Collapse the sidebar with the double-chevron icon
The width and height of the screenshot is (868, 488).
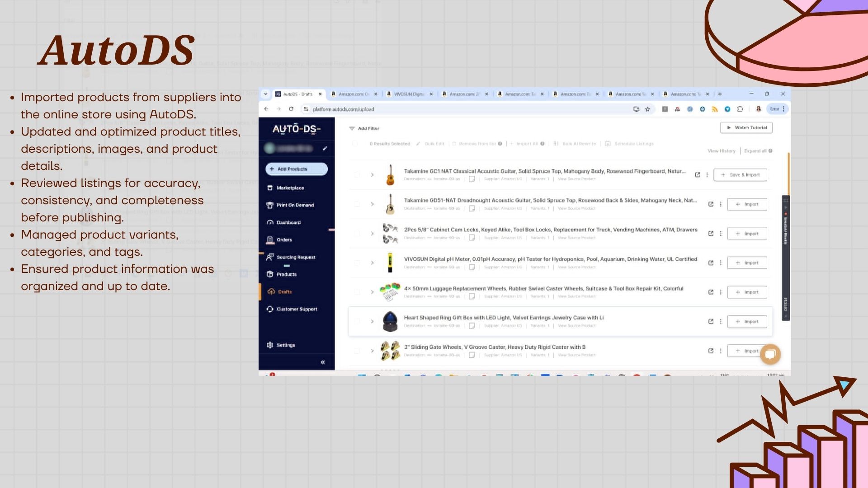point(323,362)
